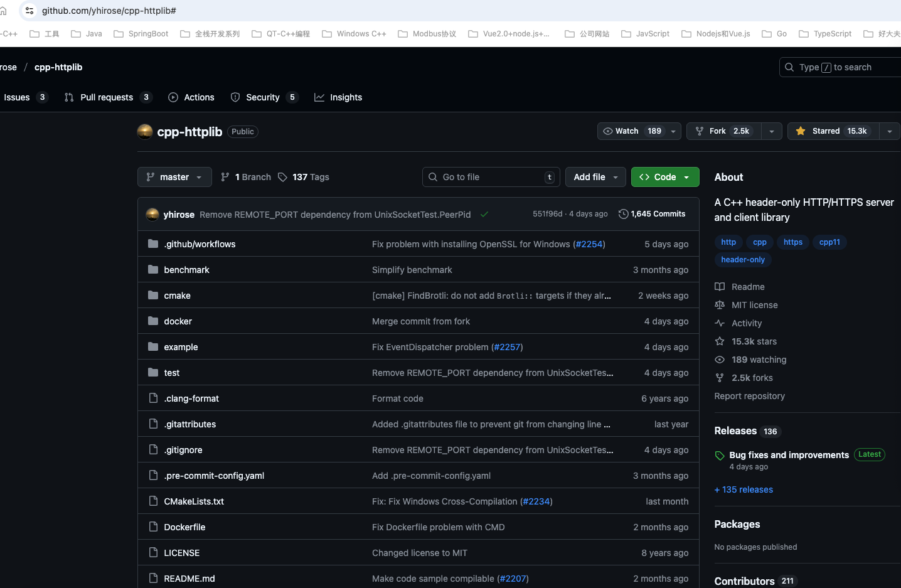Image resolution: width=901 pixels, height=588 pixels.
Task: Click the .gitignore file icon
Action: coord(153,449)
